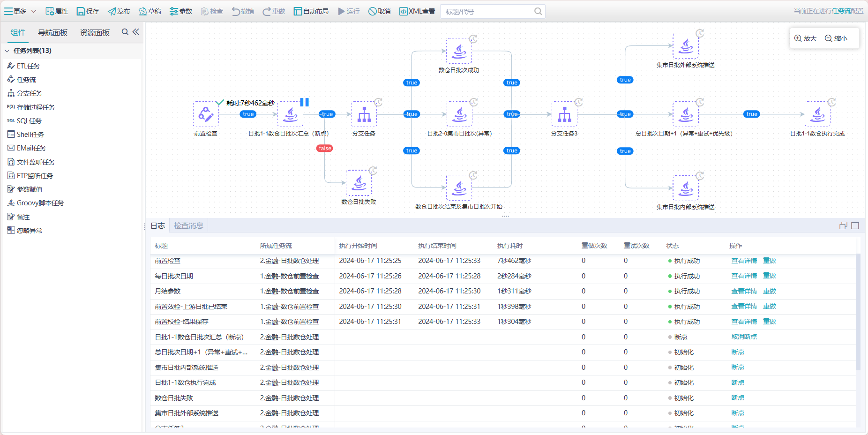Image resolution: width=868 pixels, height=435 pixels.
Task: Click the 自动布局 auto layout icon
Action: [x=298, y=11]
